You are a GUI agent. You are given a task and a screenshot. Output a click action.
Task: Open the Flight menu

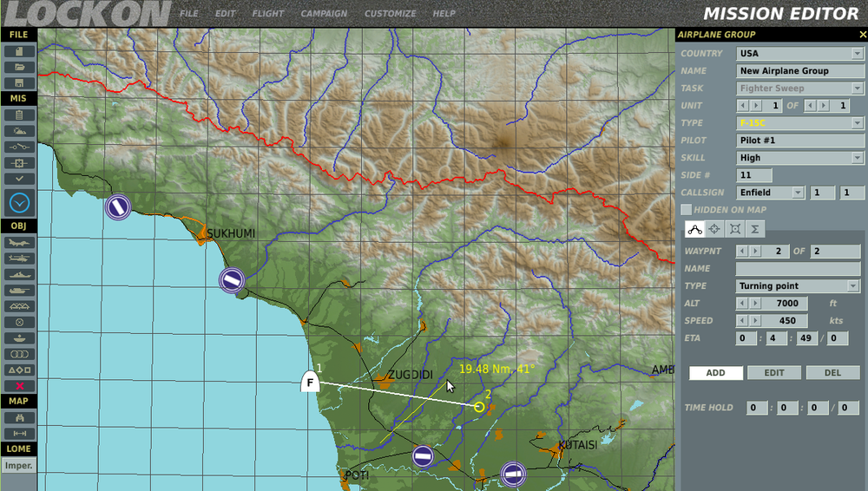click(x=268, y=13)
